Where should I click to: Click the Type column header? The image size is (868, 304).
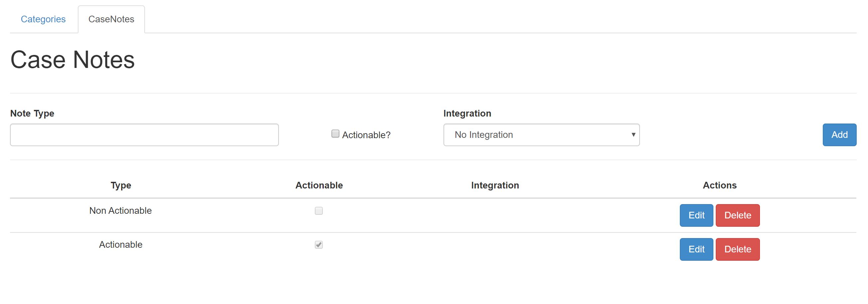tap(121, 185)
